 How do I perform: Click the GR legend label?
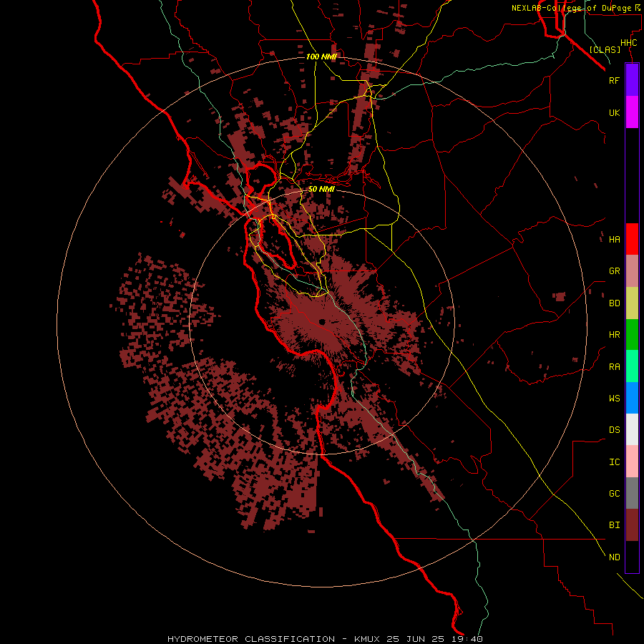pos(614,271)
